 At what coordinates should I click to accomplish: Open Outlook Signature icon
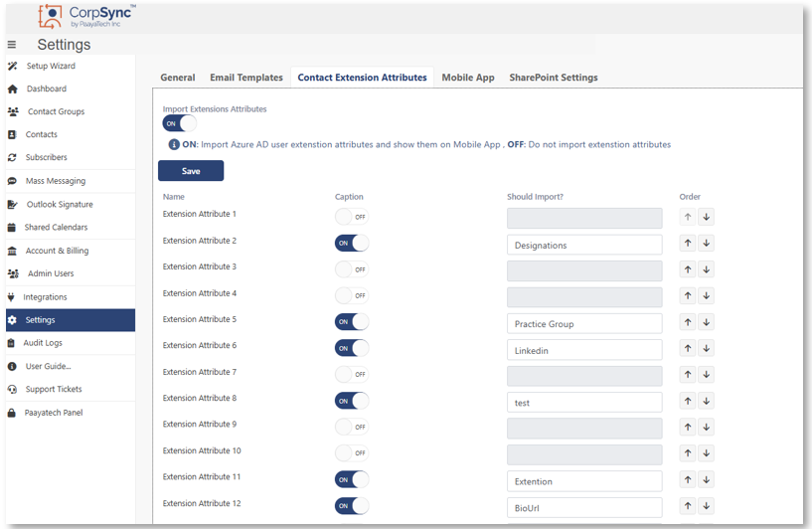[13, 205]
